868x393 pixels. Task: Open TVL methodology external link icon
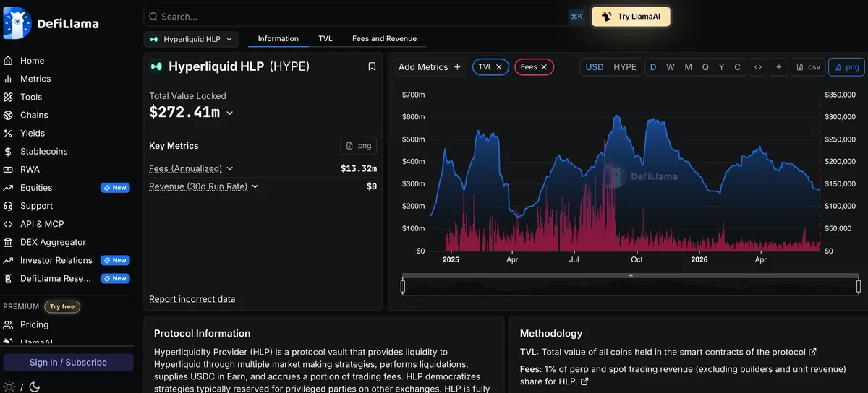(812, 352)
